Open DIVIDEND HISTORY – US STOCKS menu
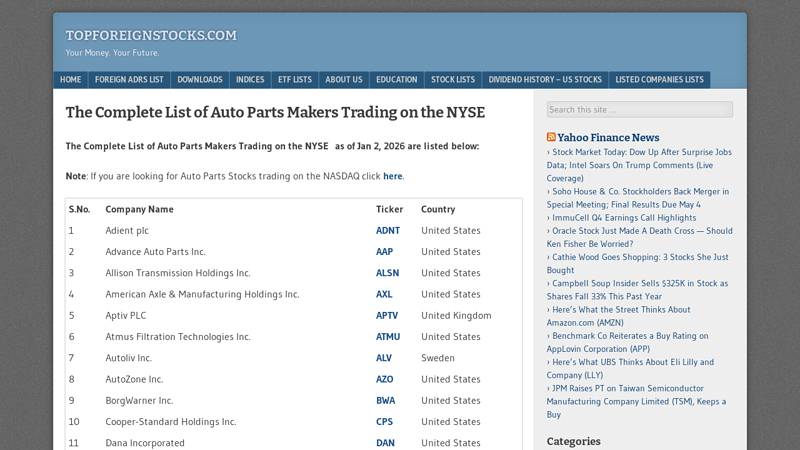This screenshot has height=450, width=800. click(x=545, y=80)
